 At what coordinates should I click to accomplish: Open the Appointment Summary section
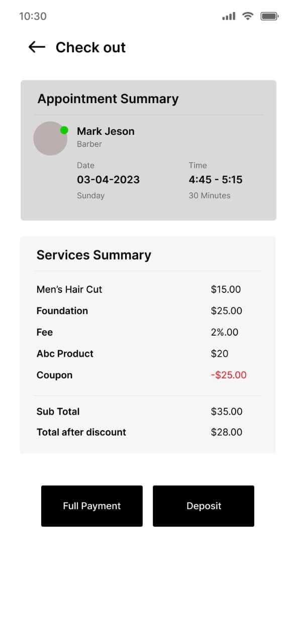(x=108, y=99)
